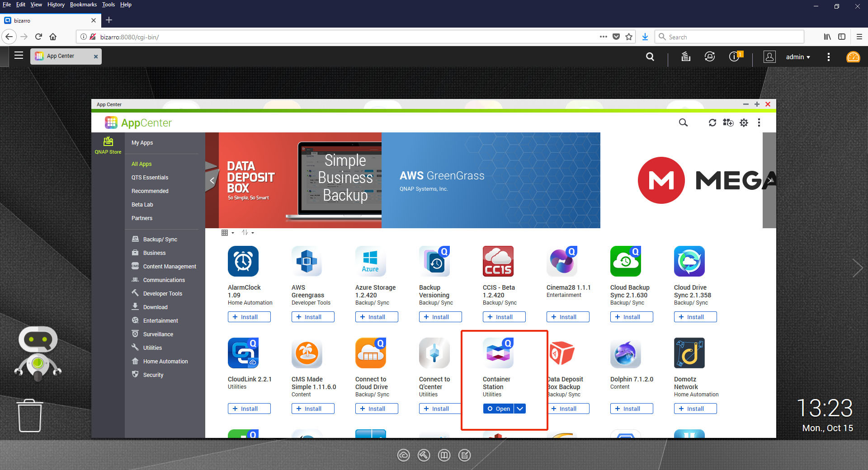Go to previous banner slide

(212, 180)
